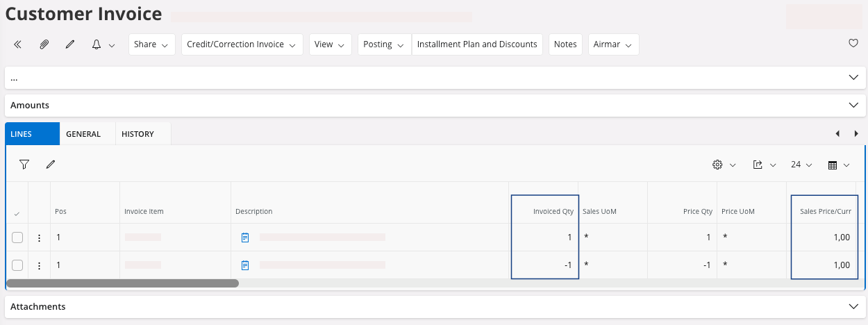Open the Credit/Correction Invoice dropdown

(242, 44)
